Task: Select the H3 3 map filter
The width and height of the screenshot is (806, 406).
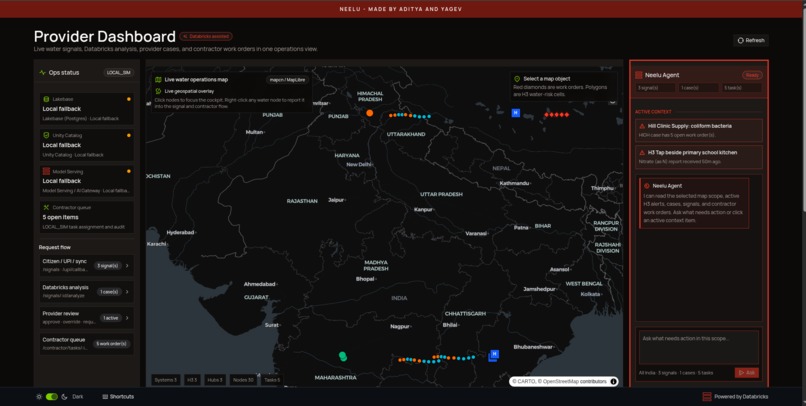Action: (x=192, y=380)
